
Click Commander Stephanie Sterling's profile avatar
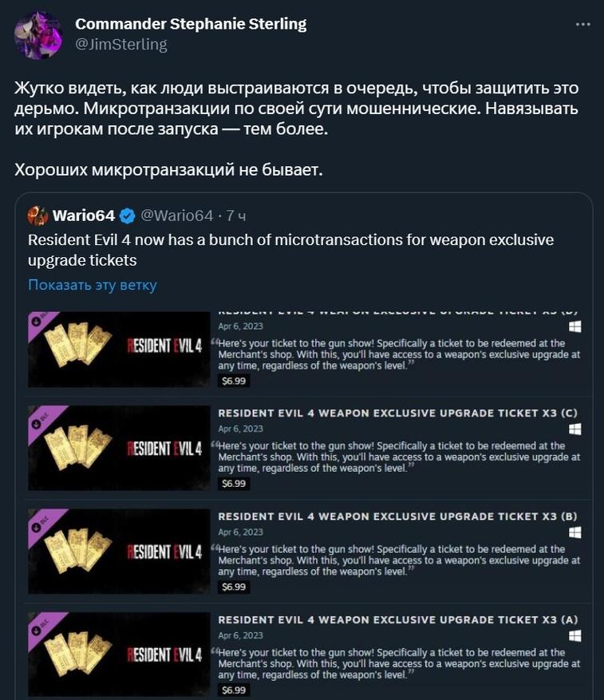tap(38, 35)
